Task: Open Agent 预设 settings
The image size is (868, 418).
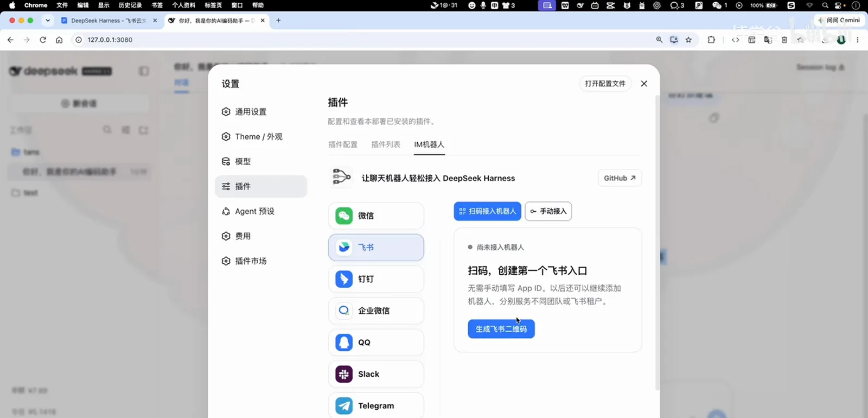Action: point(261,211)
